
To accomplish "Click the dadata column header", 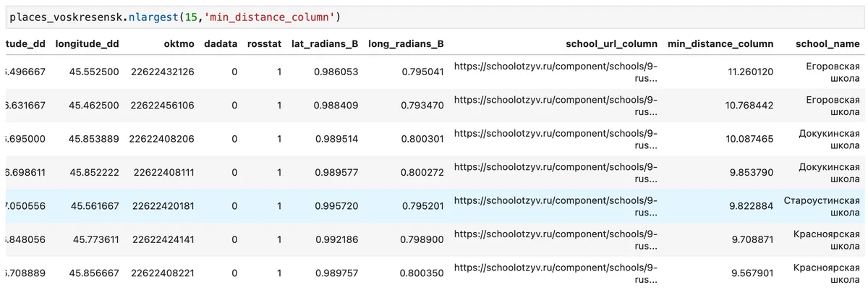I will tap(221, 44).
